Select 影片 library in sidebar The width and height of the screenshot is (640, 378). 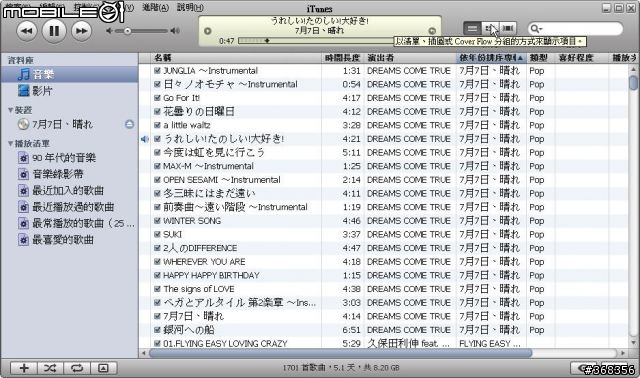coord(69,91)
